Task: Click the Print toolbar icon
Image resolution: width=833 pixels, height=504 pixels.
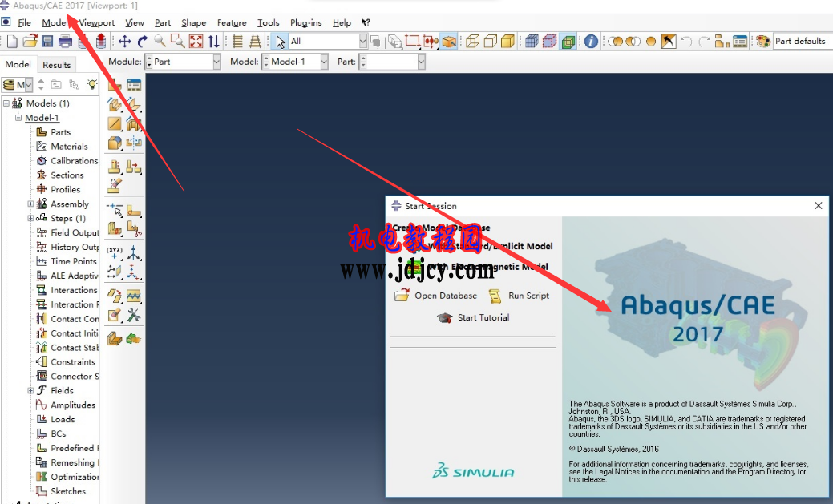Action: 66,41
